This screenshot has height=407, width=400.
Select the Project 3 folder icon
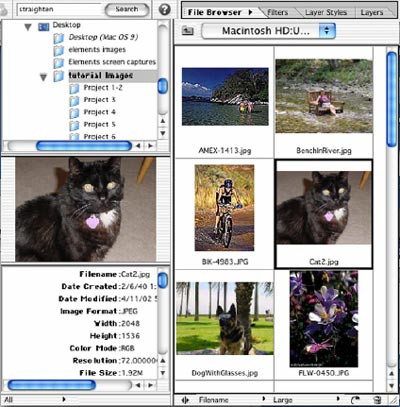74,100
